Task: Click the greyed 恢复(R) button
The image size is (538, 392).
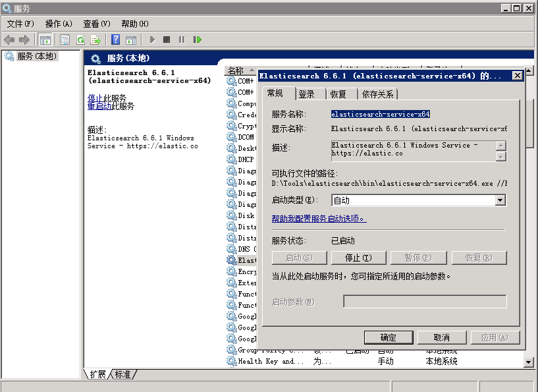Action: (x=479, y=258)
